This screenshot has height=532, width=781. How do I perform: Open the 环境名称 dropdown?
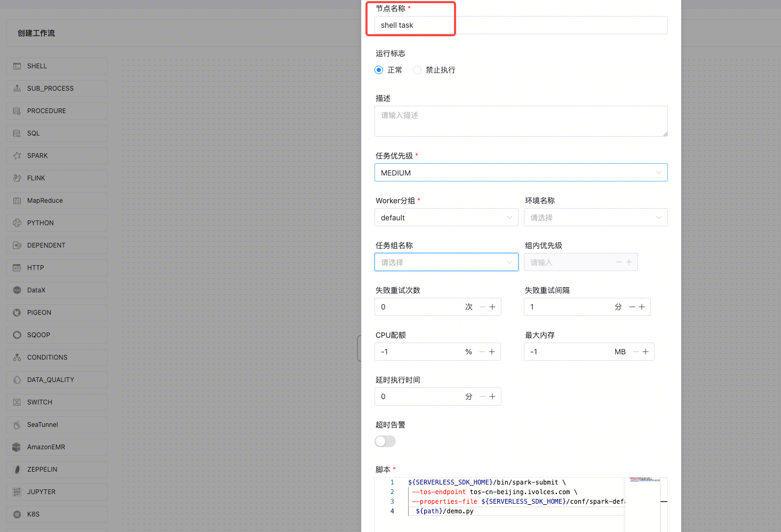click(596, 217)
